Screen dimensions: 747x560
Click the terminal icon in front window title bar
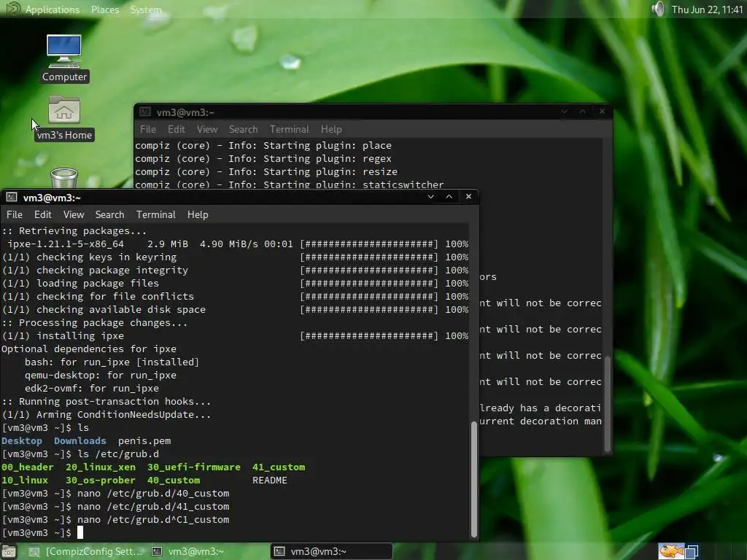(x=12, y=197)
